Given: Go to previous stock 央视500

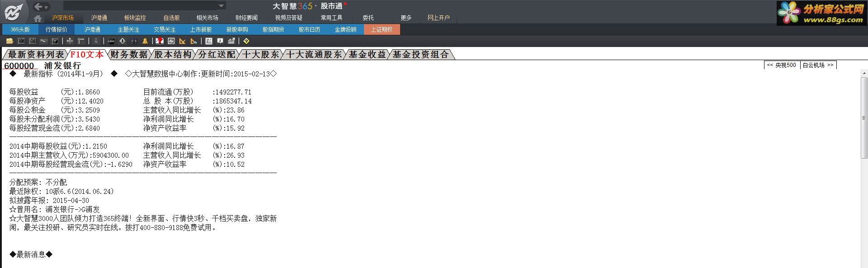Looking at the screenshot, I should point(782,65).
